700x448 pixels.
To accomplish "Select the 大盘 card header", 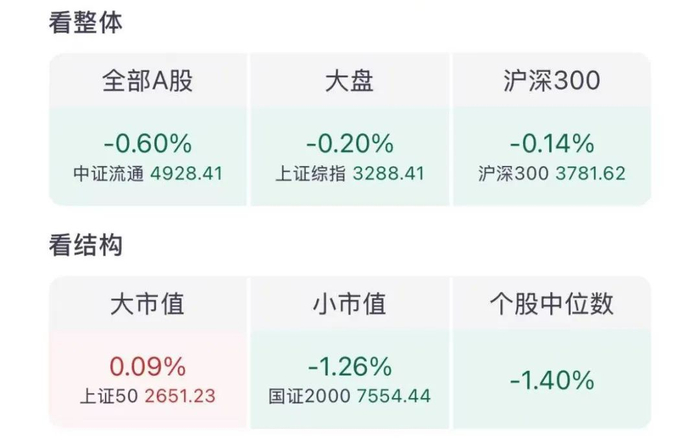I will [x=349, y=81].
